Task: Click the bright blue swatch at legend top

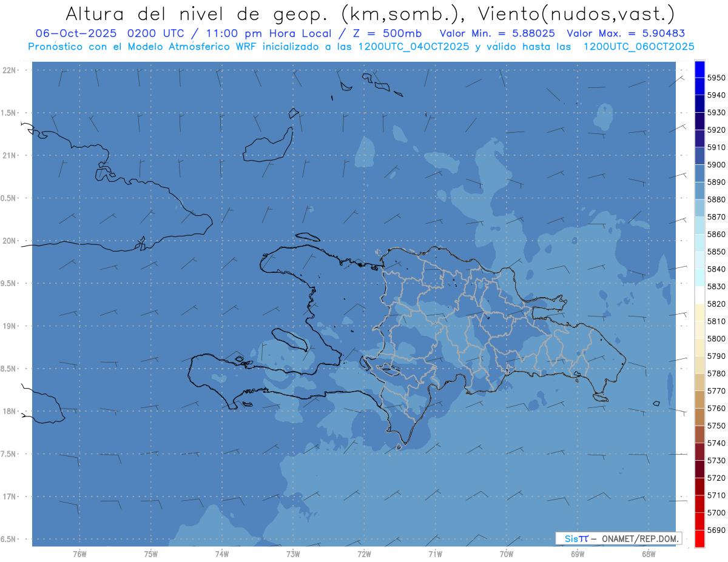Action: pyautogui.click(x=699, y=69)
